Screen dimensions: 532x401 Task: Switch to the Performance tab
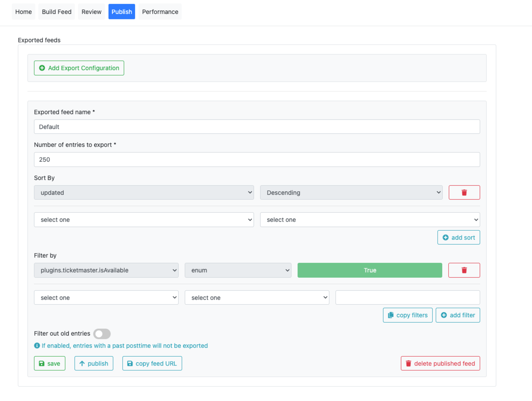coord(160,12)
